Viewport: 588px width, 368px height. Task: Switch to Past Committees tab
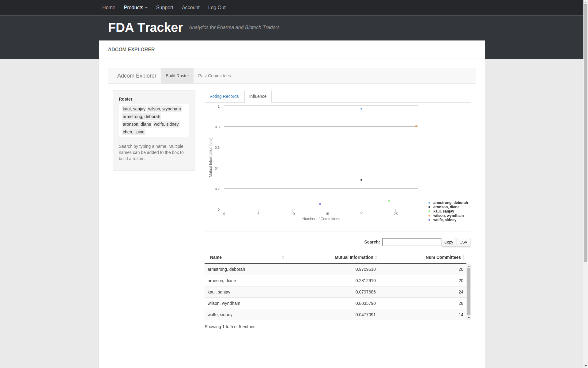(214, 76)
